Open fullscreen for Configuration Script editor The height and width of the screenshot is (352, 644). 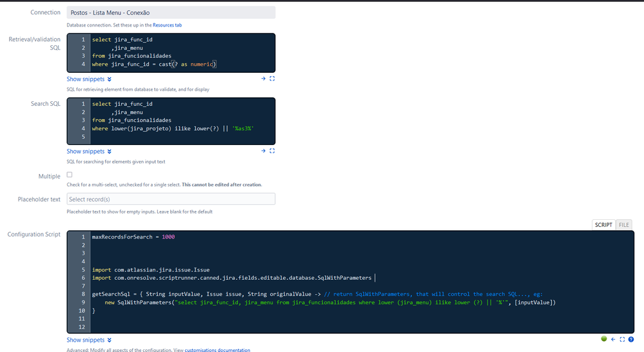tap(622, 339)
